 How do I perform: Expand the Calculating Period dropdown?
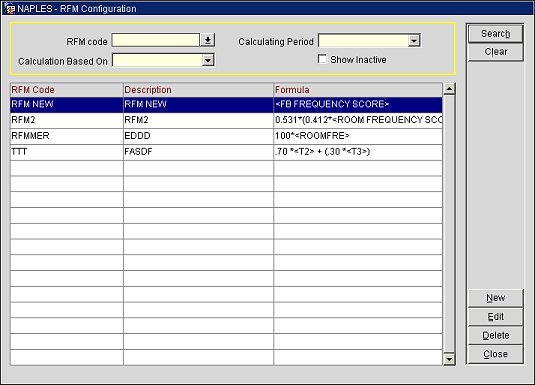tap(414, 41)
